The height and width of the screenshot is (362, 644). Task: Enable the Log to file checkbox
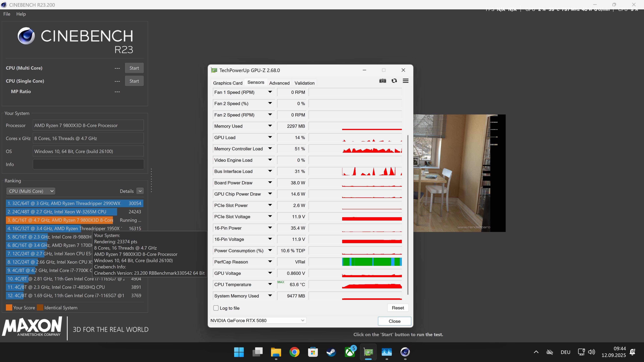216,308
